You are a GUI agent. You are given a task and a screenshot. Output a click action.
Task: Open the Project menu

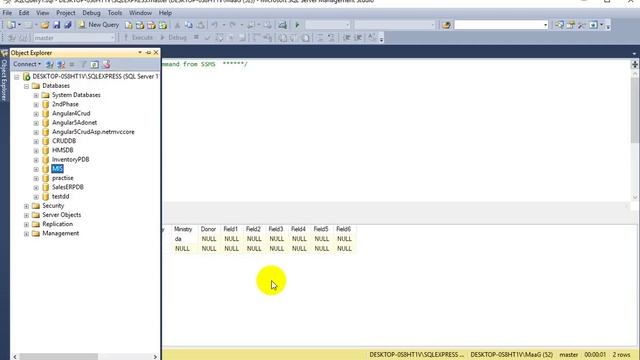point(66,13)
